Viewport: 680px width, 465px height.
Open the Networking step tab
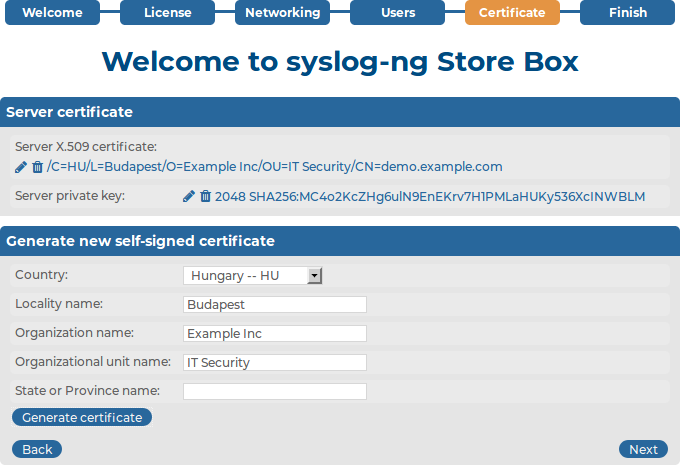click(282, 13)
